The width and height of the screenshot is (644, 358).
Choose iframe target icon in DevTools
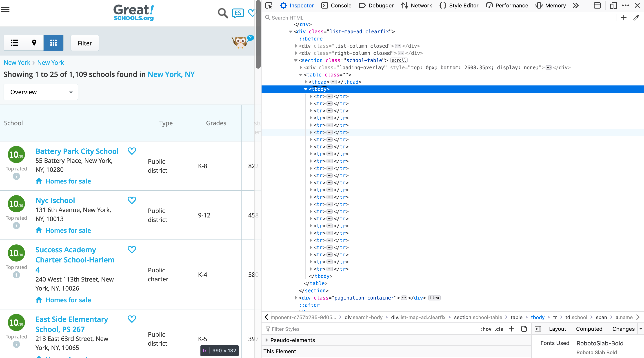click(x=597, y=5)
